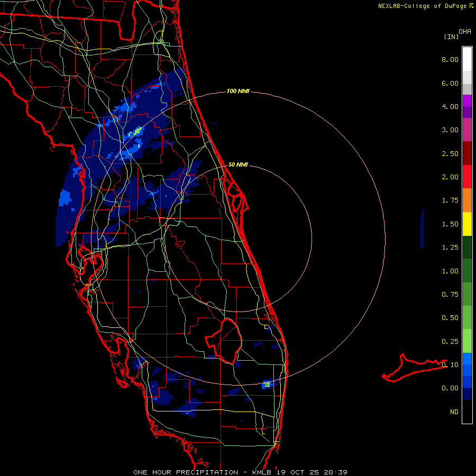Click the 4.00 legend value
Image resolution: width=476 pixels, height=476 pixels.
pos(450,106)
